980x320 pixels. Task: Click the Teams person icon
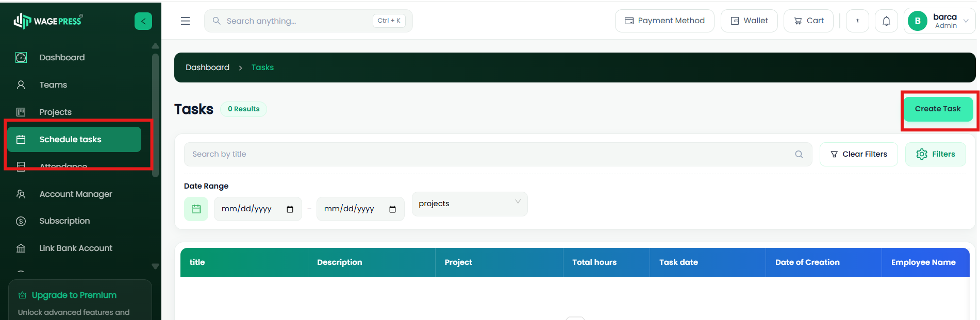click(x=21, y=85)
